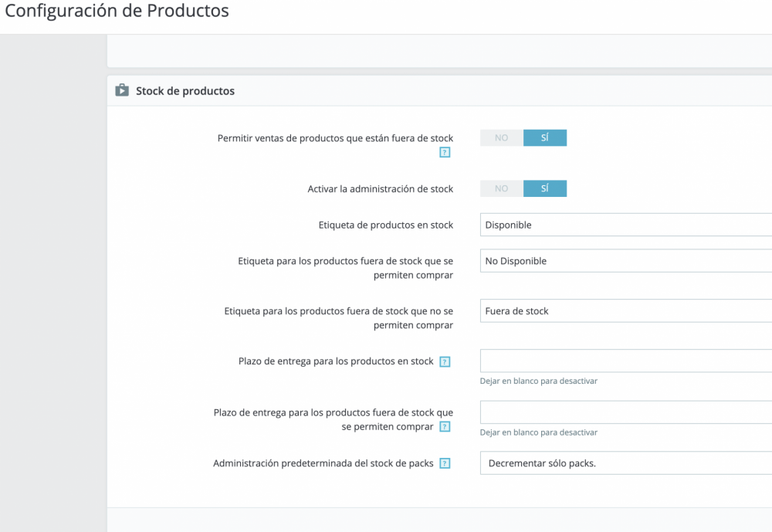The height and width of the screenshot is (532, 772).
Task: Click the Configuración de Productos page title
Action: (x=116, y=11)
